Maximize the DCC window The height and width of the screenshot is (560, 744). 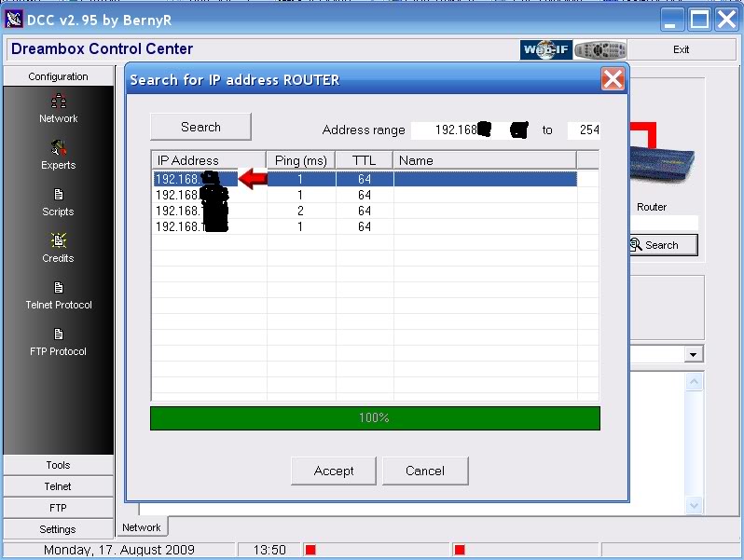tap(699, 20)
